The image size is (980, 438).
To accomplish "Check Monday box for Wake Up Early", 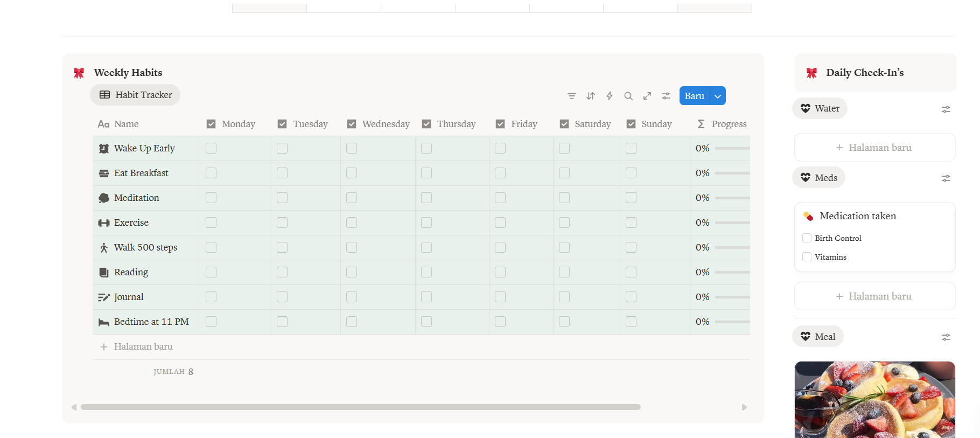I will click(211, 148).
